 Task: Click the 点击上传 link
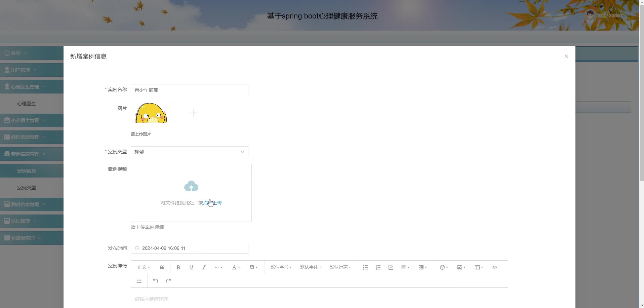(213, 203)
